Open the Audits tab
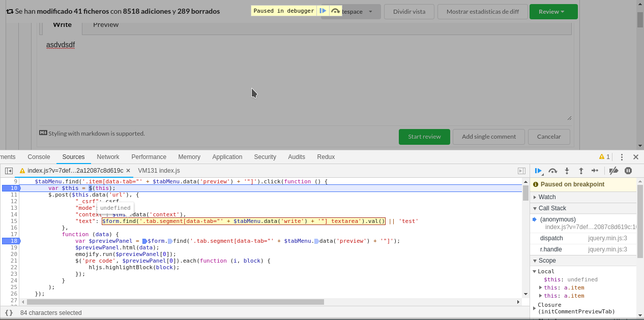The height and width of the screenshot is (320, 644). 297,157
